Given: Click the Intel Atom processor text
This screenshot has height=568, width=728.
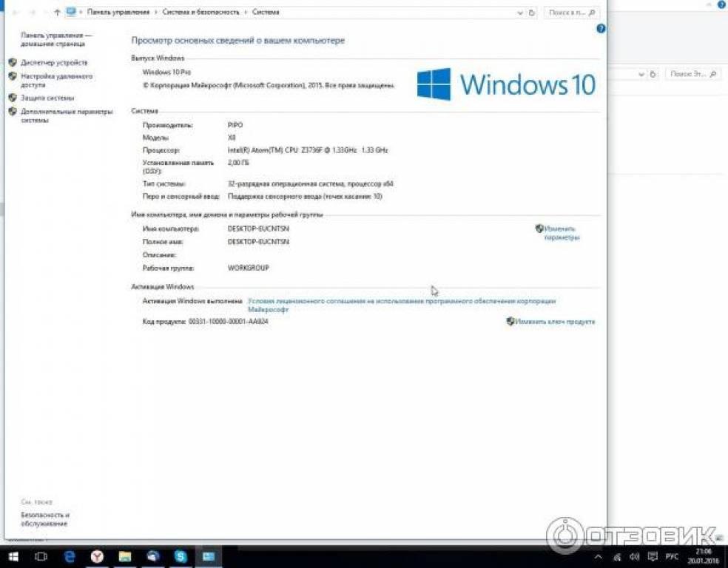Looking at the screenshot, I should 308,150.
